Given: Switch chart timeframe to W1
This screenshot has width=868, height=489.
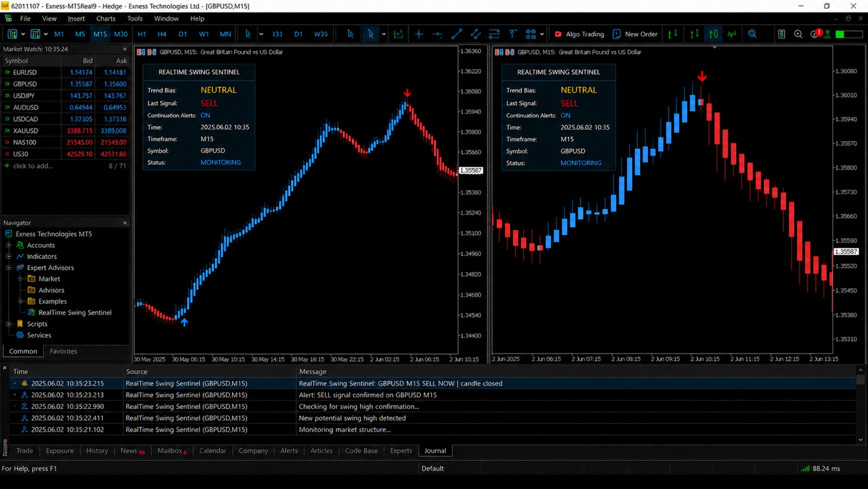Looking at the screenshot, I should coord(204,34).
